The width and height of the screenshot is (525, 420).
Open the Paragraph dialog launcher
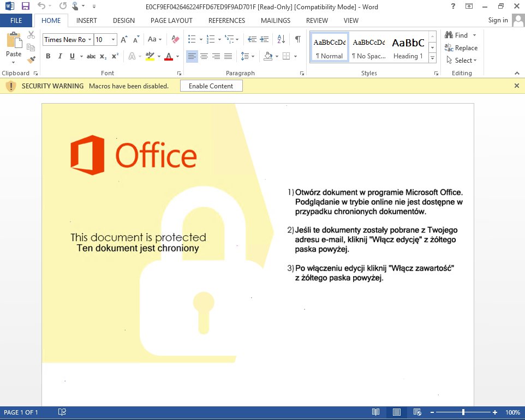[302, 73]
